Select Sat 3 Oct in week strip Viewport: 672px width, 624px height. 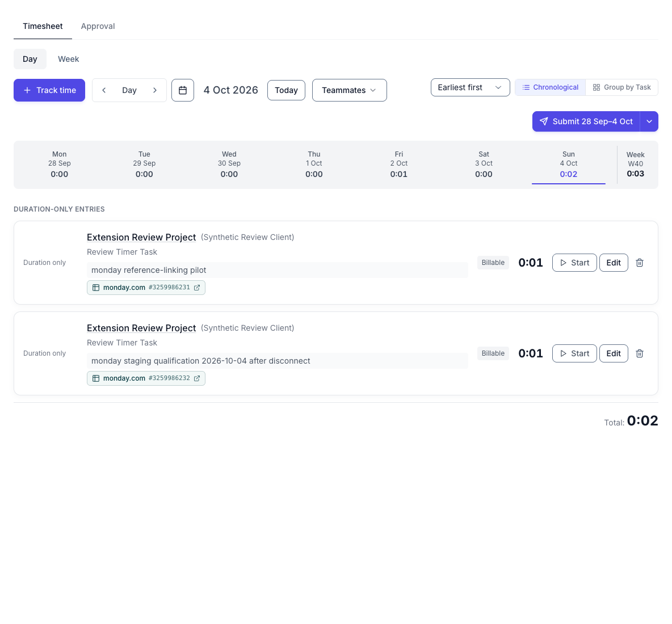click(x=484, y=165)
